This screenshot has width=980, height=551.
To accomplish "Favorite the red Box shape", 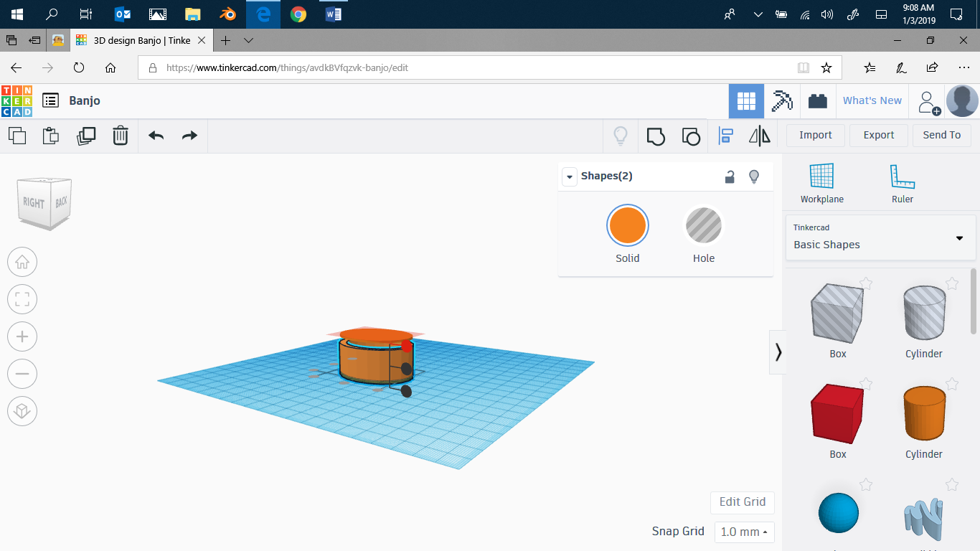I will click(866, 384).
